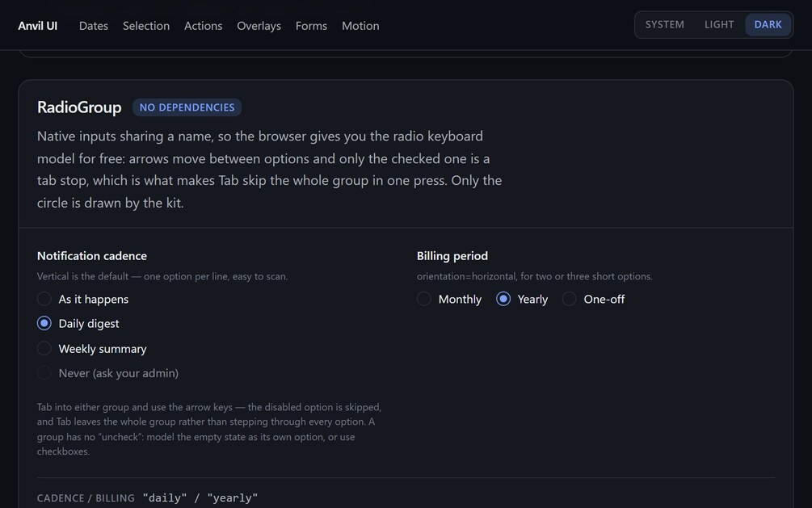Switch theme to Light

[x=719, y=24]
